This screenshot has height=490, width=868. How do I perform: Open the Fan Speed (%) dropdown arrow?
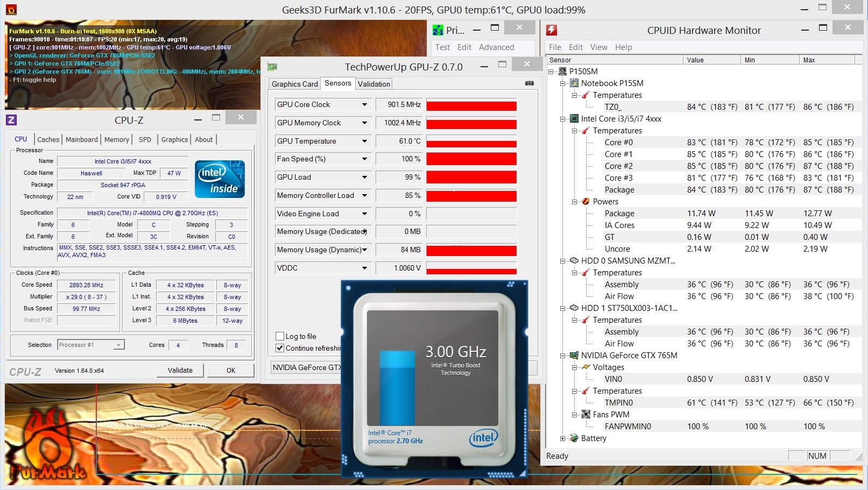click(x=364, y=159)
